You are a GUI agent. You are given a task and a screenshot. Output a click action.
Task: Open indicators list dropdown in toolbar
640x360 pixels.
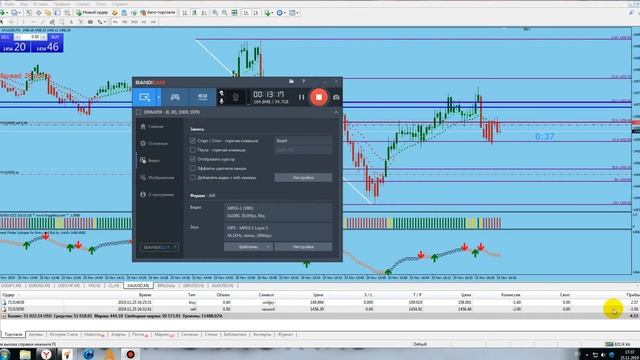pos(269,13)
